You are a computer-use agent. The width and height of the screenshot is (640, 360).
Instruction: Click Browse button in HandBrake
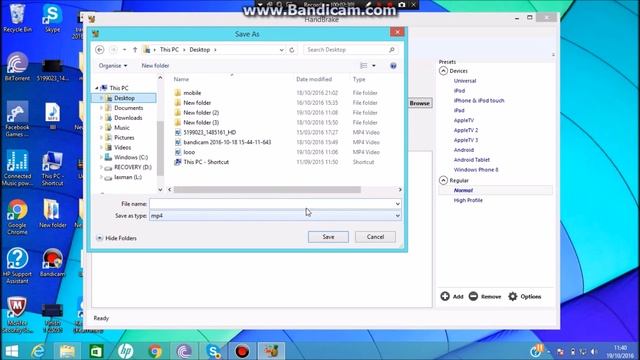(420, 103)
